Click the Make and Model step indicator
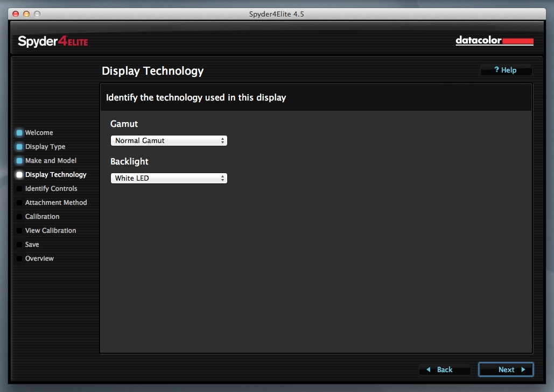 19,161
